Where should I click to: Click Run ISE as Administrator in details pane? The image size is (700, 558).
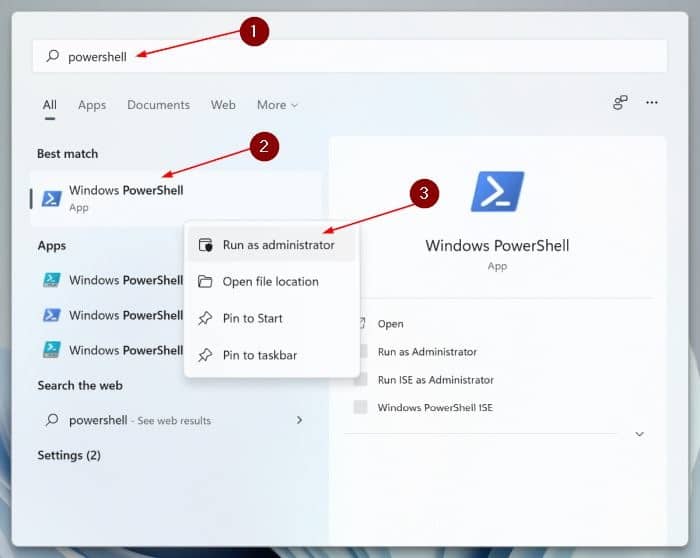[435, 380]
